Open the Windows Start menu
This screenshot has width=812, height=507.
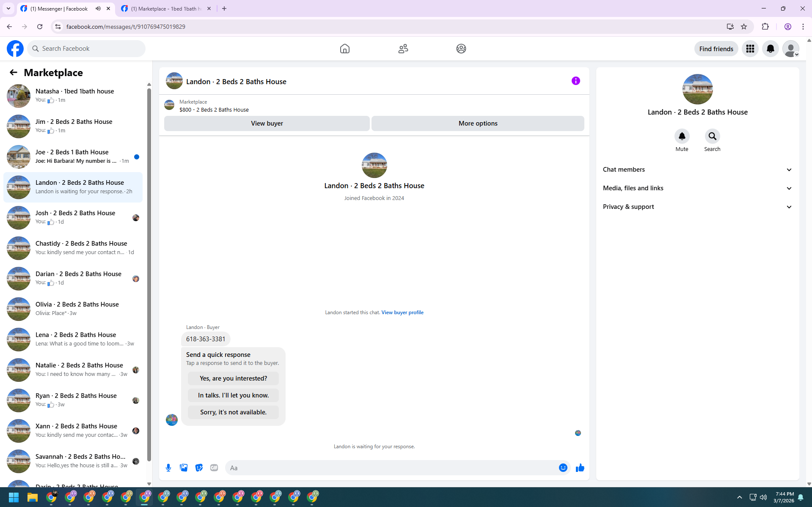(x=14, y=497)
